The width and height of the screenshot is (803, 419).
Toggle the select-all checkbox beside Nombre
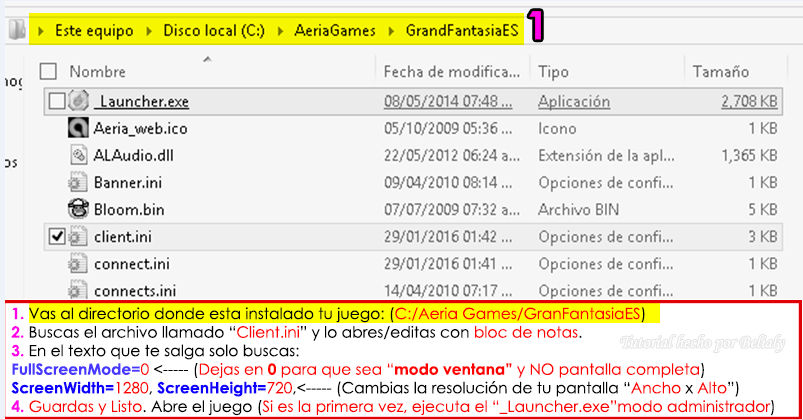coord(48,71)
